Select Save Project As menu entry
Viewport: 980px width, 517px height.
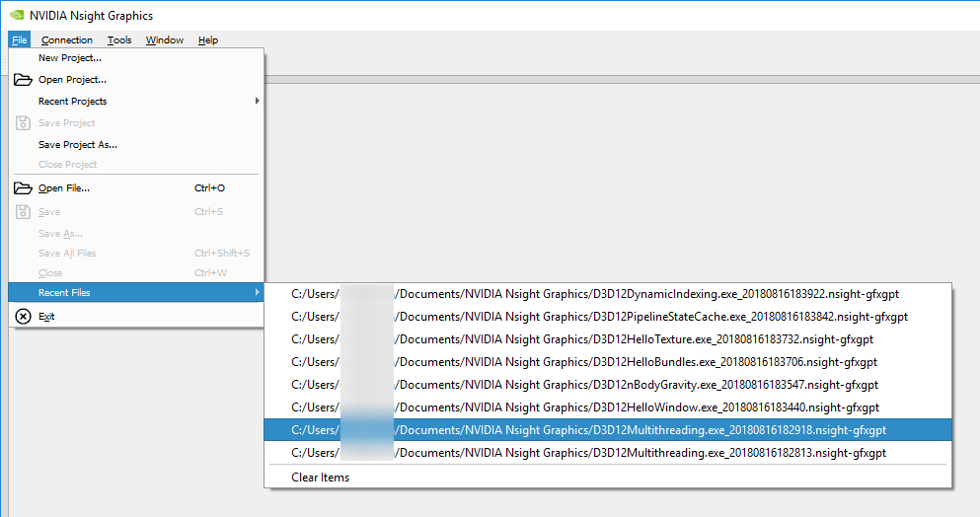click(78, 145)
